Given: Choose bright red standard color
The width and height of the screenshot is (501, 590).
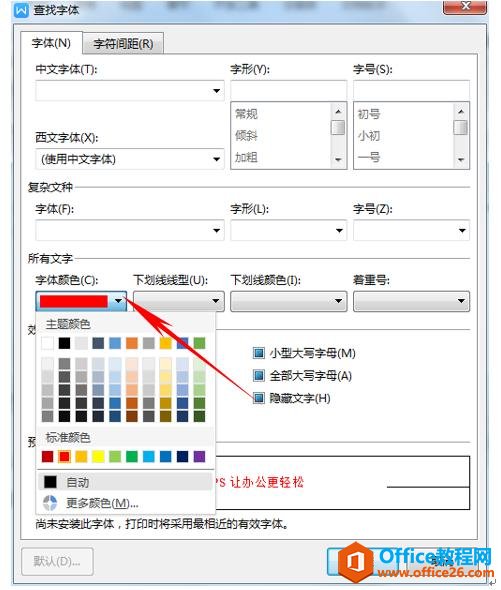Looking at the screenshot, I should pos(64,456).
